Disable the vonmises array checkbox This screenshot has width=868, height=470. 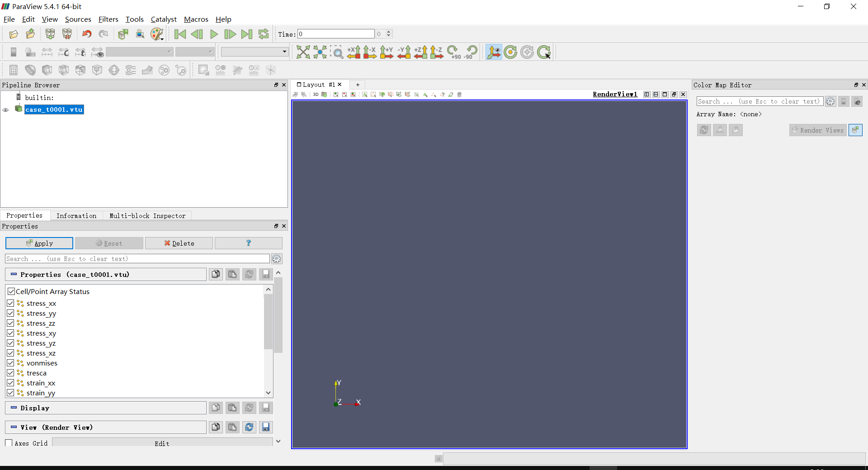11,363
